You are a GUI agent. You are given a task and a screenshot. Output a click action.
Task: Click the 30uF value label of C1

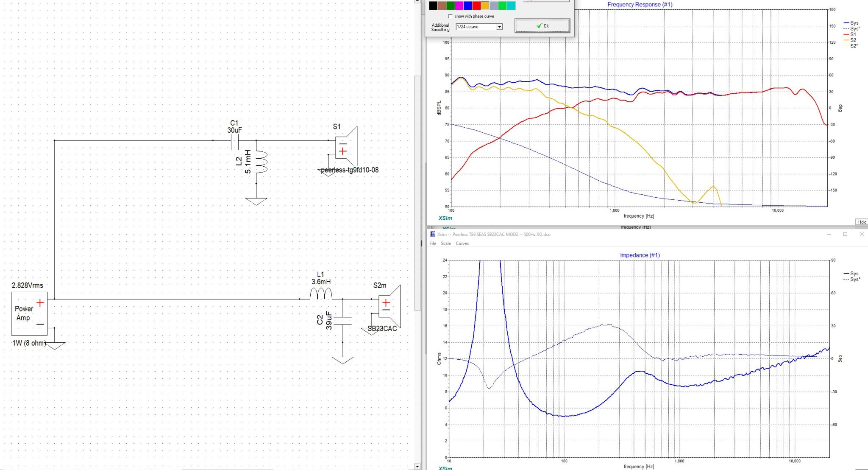coord(234,130)
